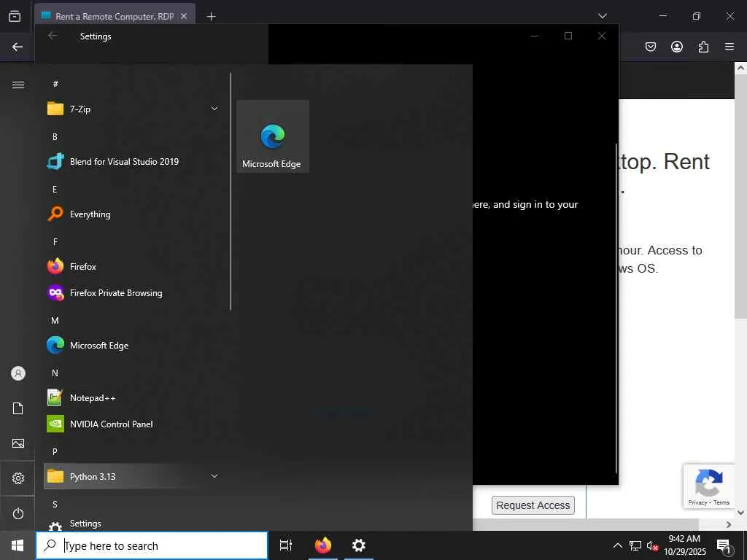Focus the taskbar search box
The image size is (747, 560).
click(152, 545)
